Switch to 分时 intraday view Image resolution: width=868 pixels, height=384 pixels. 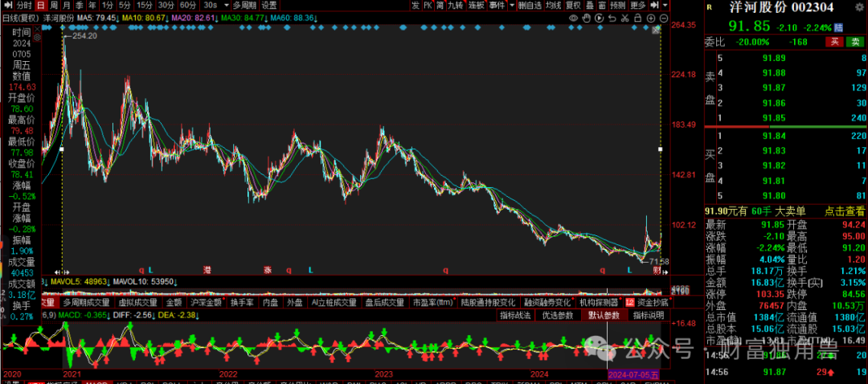click(x=24, y=5)
